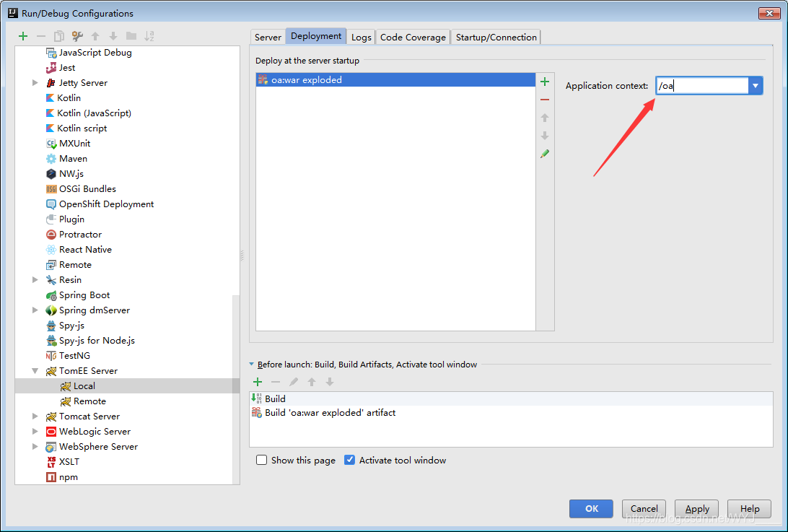Remove the deployed artifact with the red minus
788x532 pixels.
(545, 100)
